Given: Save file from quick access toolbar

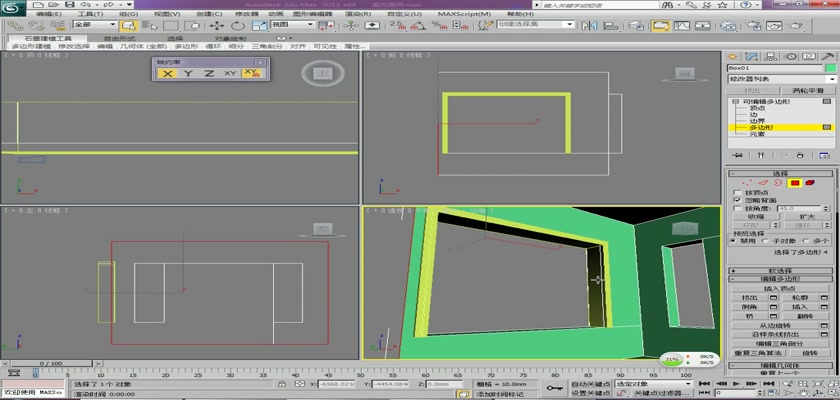Looking at the screenshot, I should click(70, 5).
